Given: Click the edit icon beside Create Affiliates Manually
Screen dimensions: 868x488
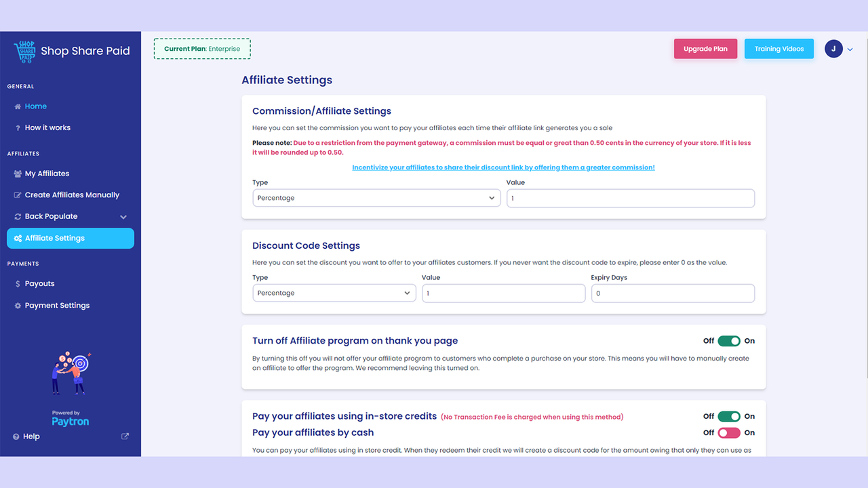Looking at the screenshot, I should [18, 195].
